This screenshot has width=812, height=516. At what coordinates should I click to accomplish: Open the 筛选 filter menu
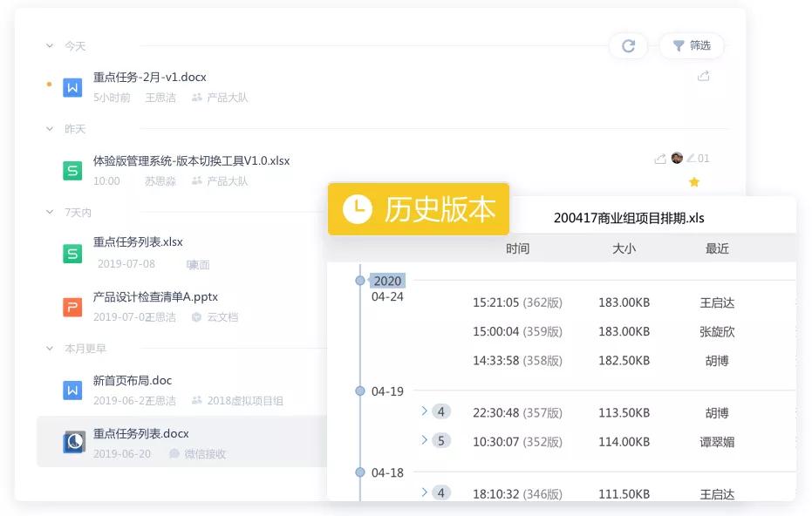tap(692, 46)
